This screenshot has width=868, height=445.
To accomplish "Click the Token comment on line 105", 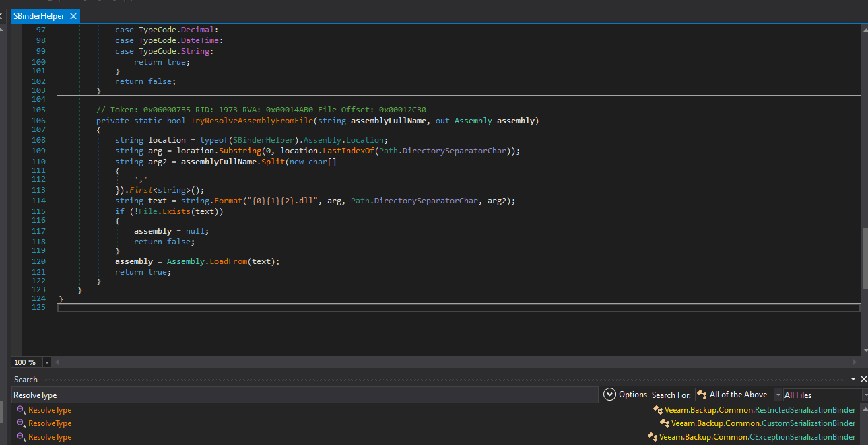I will [x=261, y=110].
